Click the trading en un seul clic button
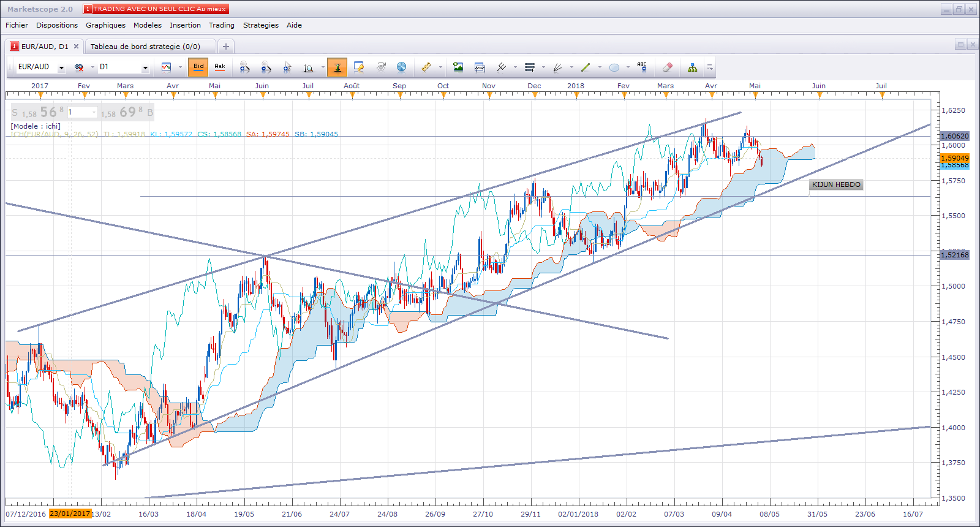The image size is (980, 527). (156, 9)
